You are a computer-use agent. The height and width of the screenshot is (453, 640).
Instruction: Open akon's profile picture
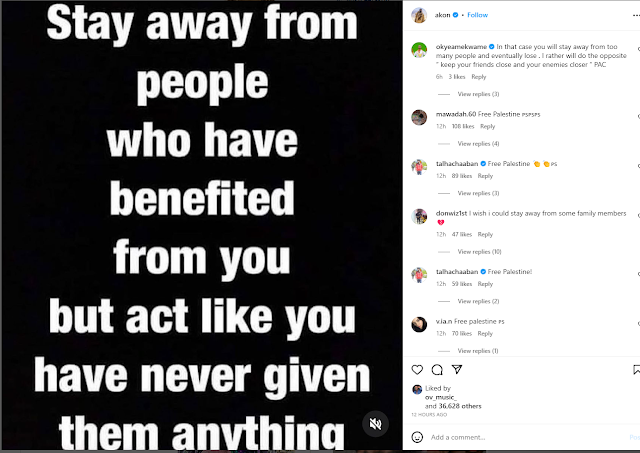(x=419, y=15)
